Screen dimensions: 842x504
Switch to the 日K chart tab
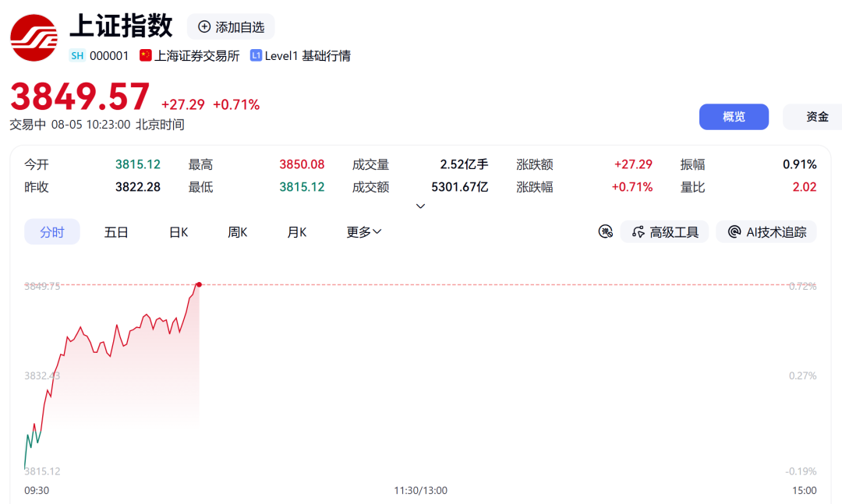point(179,232)
